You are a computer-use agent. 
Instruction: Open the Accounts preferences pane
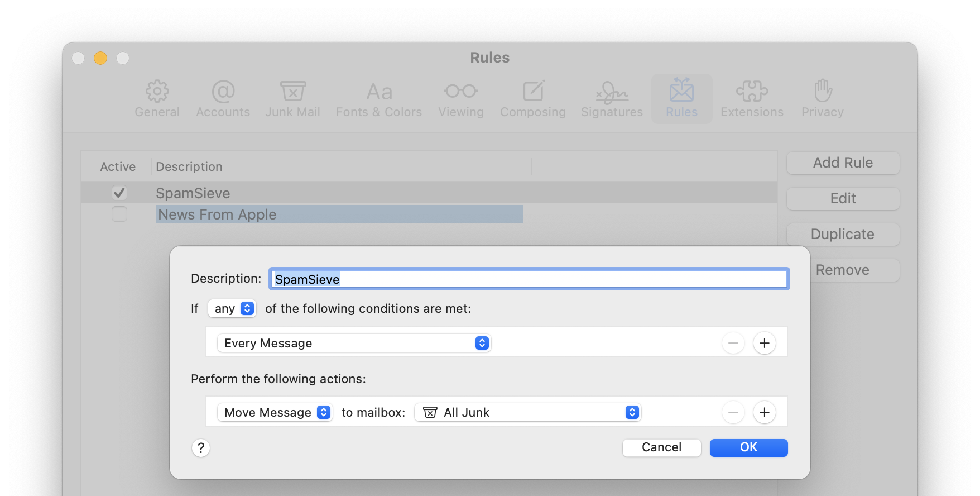(223, 99)
